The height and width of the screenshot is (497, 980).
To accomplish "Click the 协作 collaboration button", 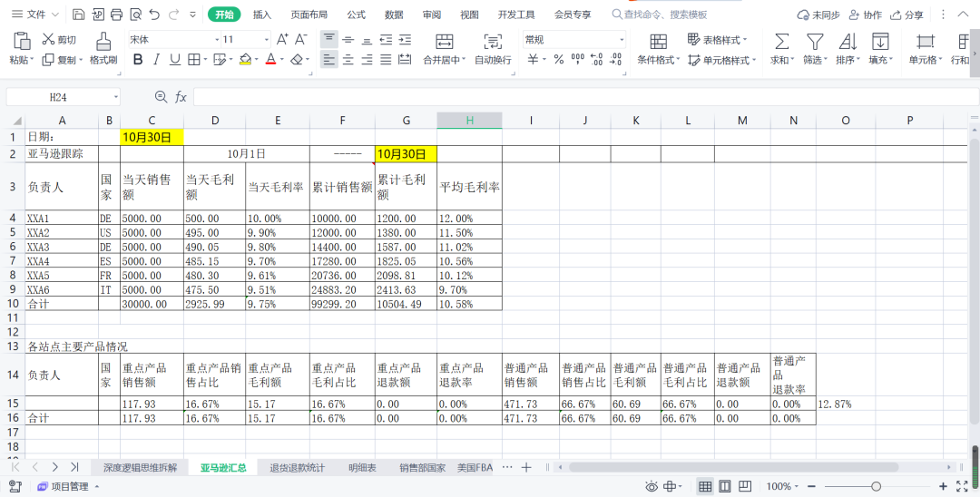I will tap(865, 15).
